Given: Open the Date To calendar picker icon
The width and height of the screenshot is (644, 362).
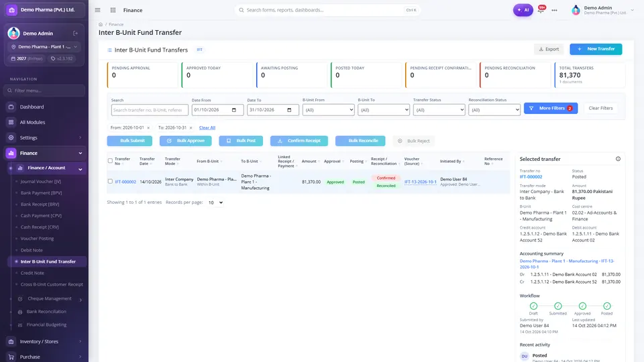Looking at the screenshot, I should click(289, 110).
